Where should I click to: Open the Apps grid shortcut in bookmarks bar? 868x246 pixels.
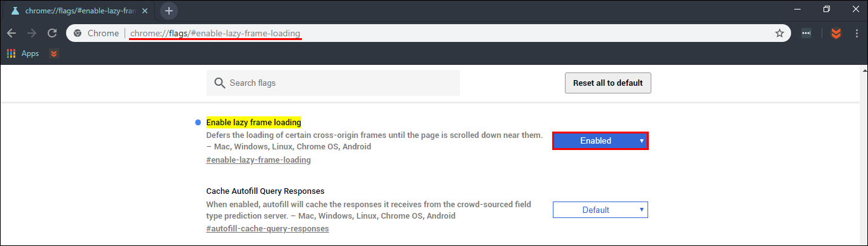[23, 53]
